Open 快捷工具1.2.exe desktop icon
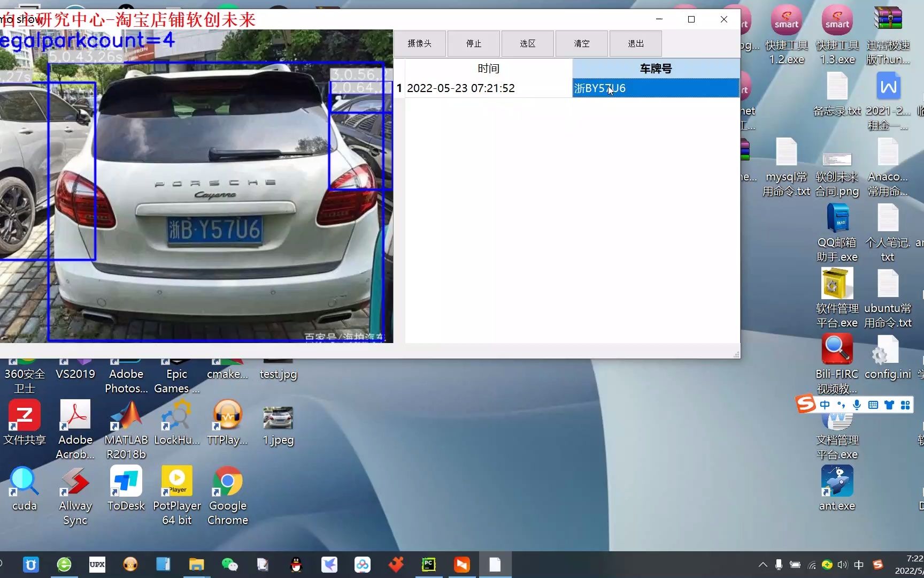Viewport: 924px width, 578px height. click(x=786, y=35)
